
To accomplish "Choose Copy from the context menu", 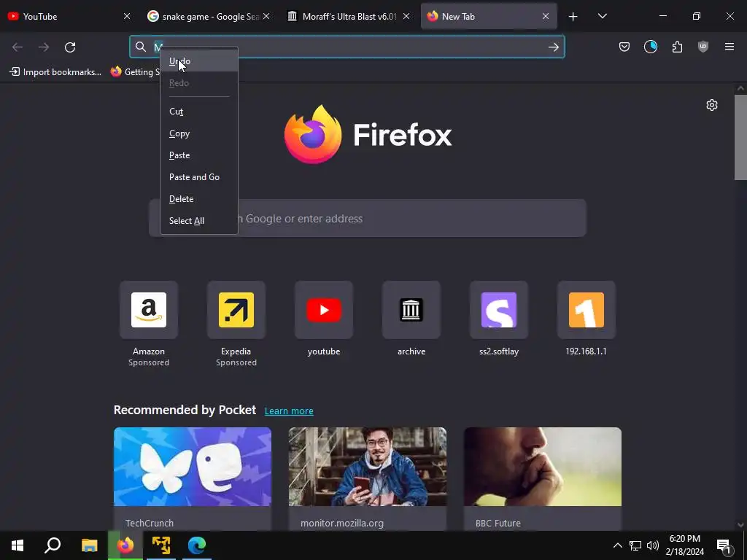I will (199, 133).
